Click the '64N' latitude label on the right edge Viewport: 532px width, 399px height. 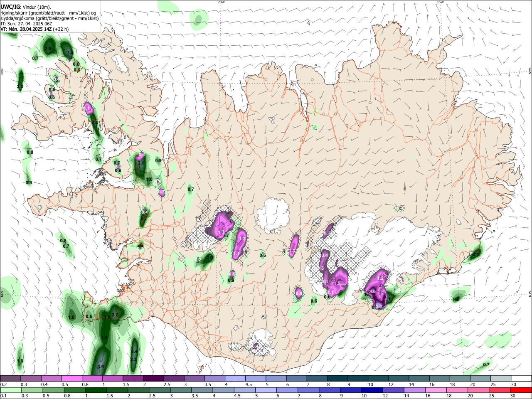(530, 294)
